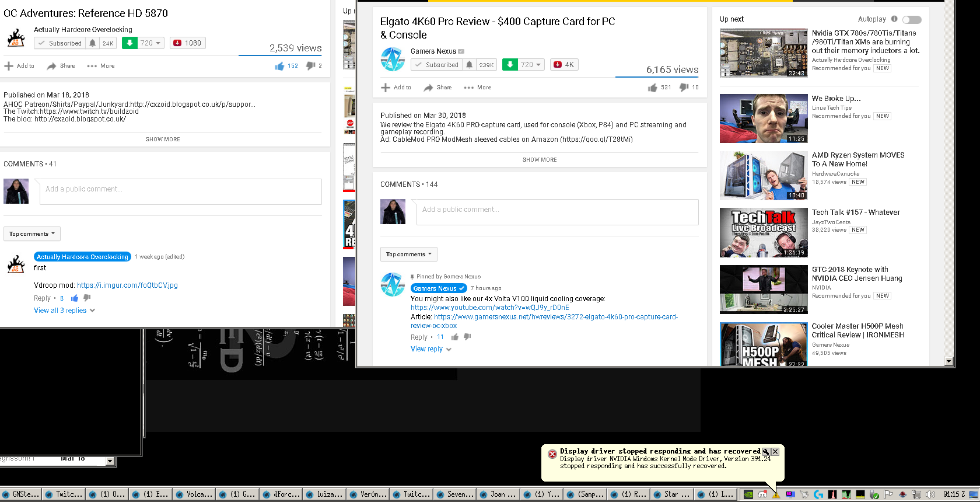The height and width of the screenshot is (502, 980).
Task: Open Actually Hardcore Overclocking avatar under the video title
Action: point(16,38)
